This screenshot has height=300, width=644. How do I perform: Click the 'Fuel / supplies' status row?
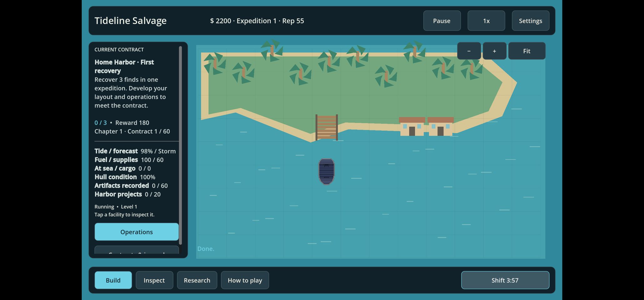(x=129, y=160)
